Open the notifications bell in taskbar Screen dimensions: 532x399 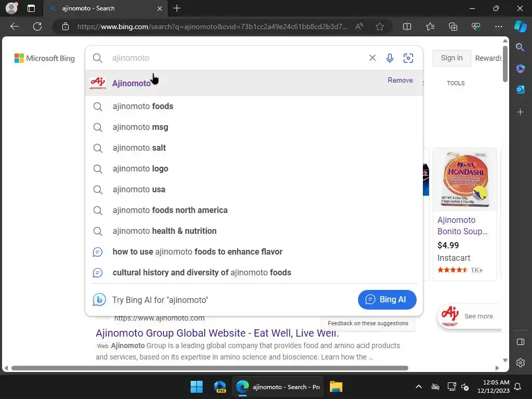tap(518, 387)
